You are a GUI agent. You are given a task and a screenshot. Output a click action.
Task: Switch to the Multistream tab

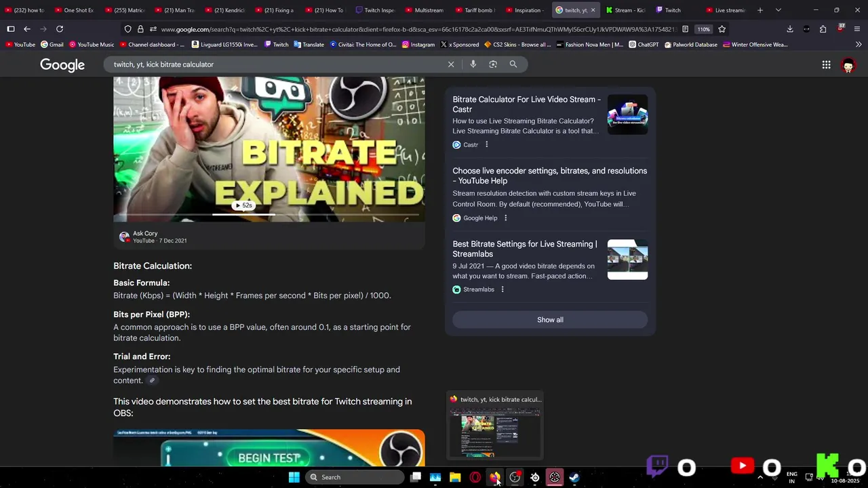[423, 10]
